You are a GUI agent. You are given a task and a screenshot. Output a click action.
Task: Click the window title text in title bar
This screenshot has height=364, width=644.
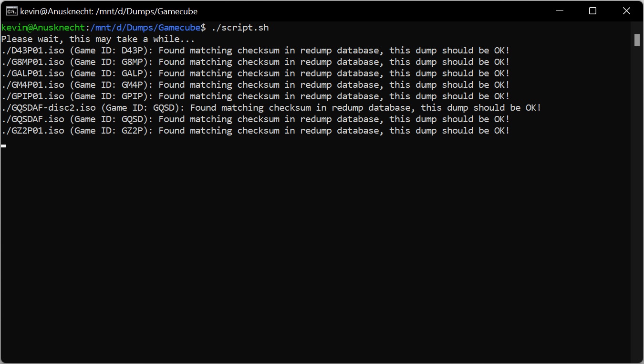[x=109, y=11]
